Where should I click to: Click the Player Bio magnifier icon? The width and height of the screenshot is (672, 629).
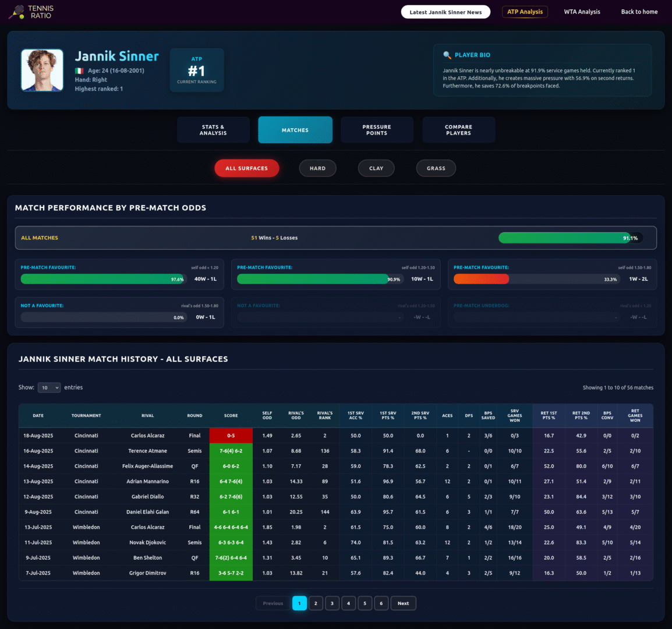(447, 55)
